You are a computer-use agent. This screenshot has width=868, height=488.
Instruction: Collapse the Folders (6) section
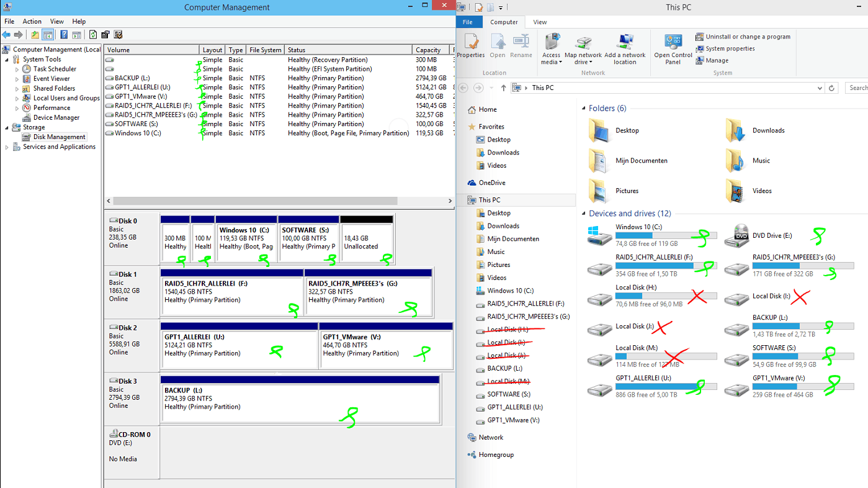pos(584,109)
